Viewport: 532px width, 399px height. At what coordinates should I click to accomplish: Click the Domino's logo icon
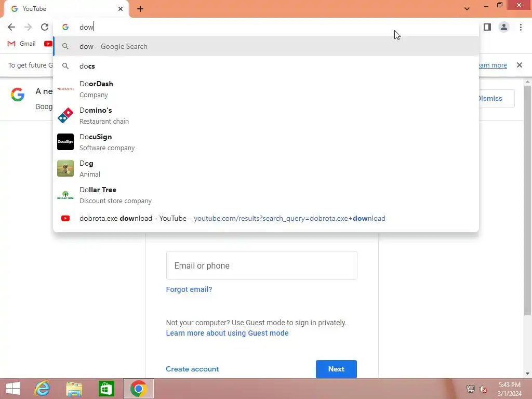pos(65,116)
